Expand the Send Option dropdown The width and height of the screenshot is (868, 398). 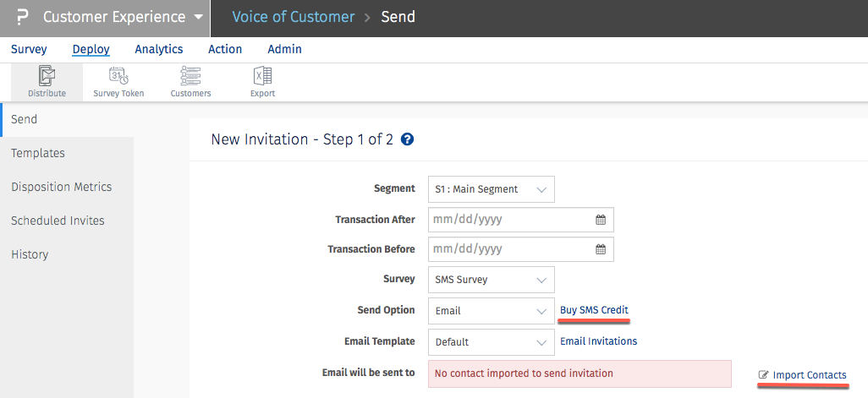click(491, 311)
